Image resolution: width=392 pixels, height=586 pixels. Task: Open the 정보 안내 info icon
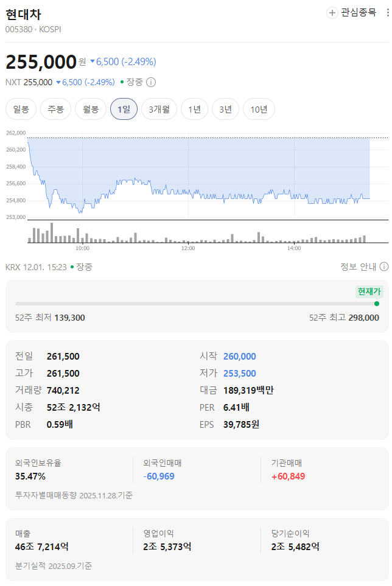[383, 267]
